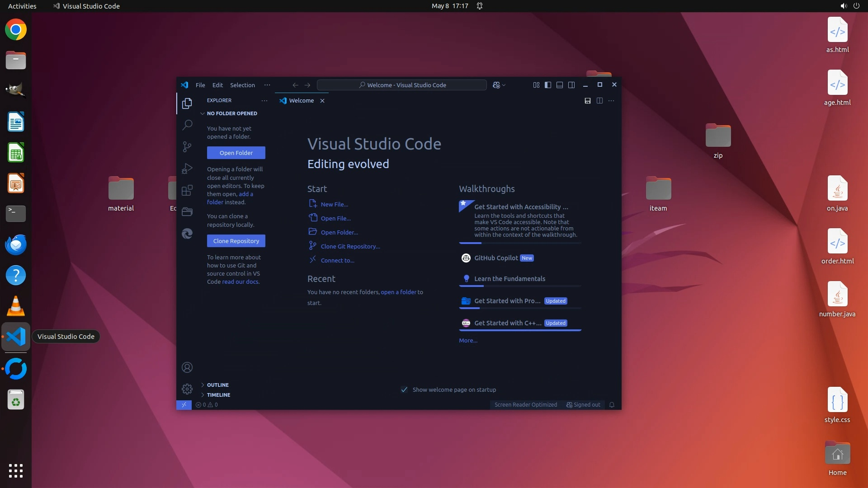Open Source Control view icon
The height and width of the screenshot is (488, 868).
(x=187, y=147)
